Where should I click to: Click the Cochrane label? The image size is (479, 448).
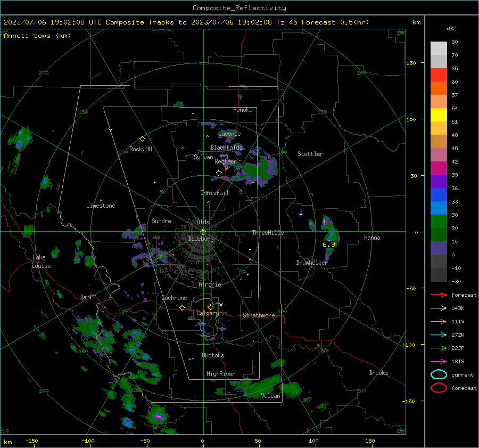click(x=174, y=298)
